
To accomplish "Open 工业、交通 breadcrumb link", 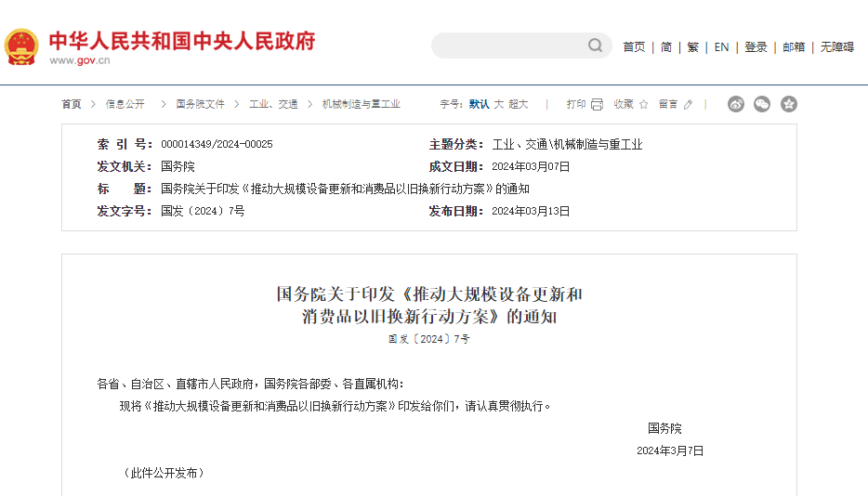I will (273, 104).
